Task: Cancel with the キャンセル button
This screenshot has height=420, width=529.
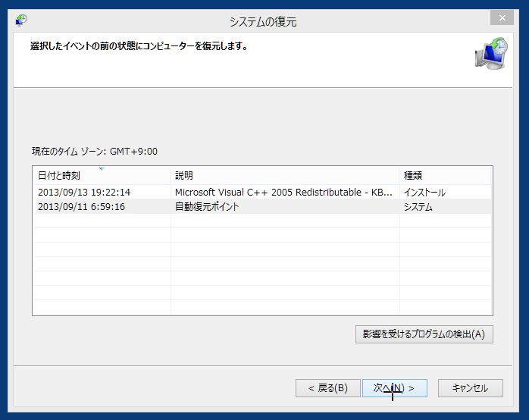Action: tap(471, 388)
